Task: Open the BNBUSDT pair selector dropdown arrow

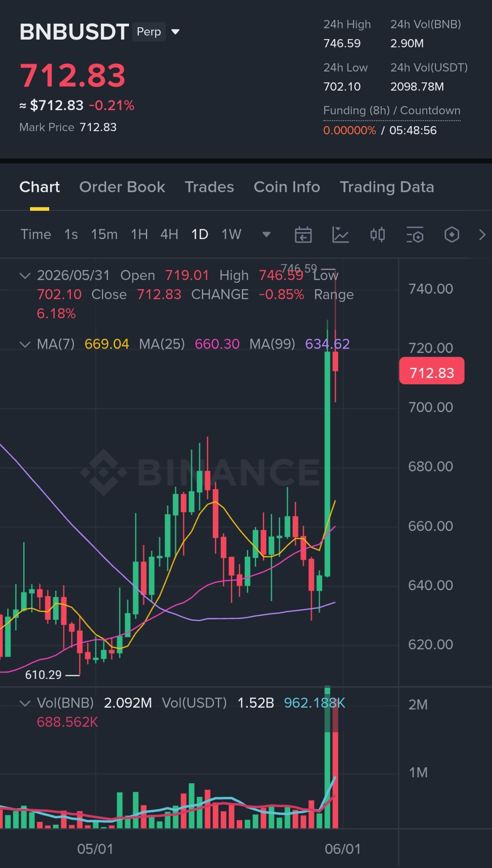Action: tap(175, 32)
